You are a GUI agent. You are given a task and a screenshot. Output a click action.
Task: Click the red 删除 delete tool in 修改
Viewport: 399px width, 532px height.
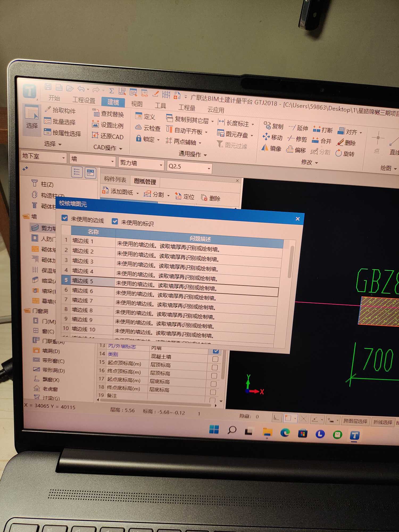pyautogui.click(x=346, y=143)
